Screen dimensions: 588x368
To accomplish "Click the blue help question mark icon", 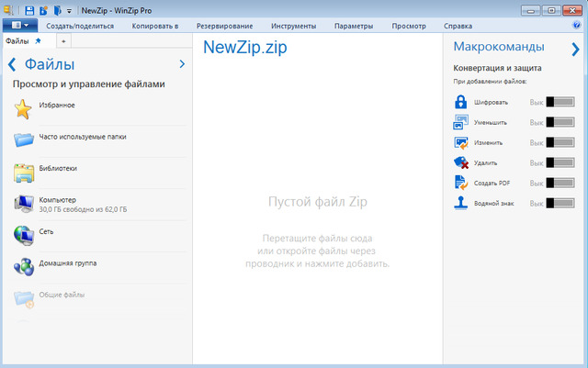I will pyautogui.click(x=577, y=25).
